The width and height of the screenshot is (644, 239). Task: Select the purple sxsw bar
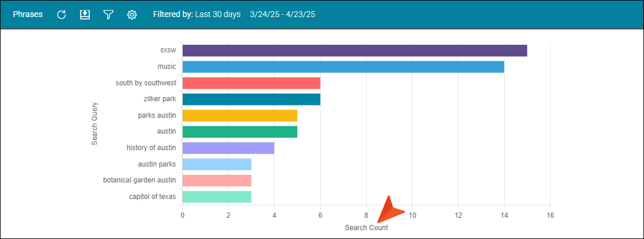click(354, 51)
